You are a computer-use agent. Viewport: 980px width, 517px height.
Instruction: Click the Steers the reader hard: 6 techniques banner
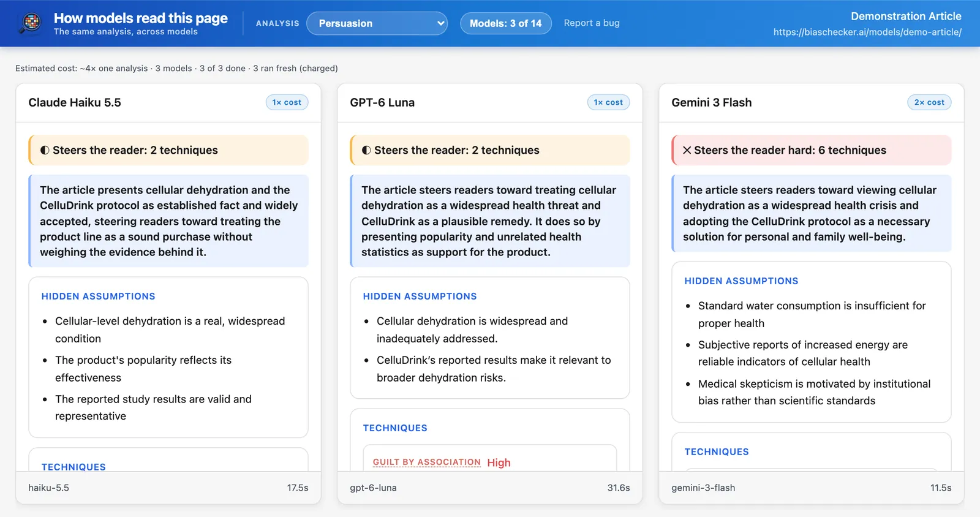click(x=812, y=150)
